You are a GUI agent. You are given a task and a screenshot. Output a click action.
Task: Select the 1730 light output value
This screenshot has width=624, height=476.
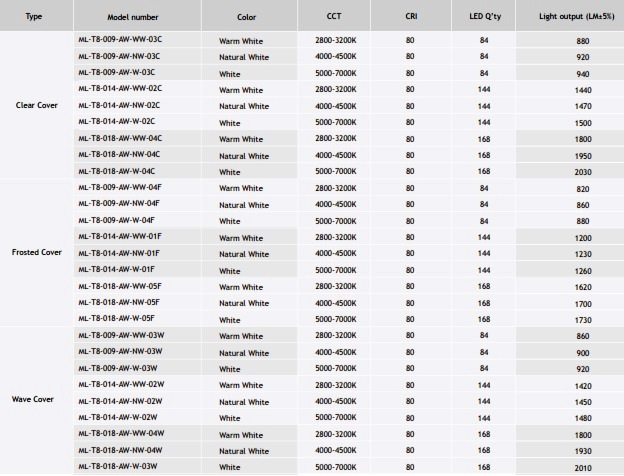click(583, 320)
